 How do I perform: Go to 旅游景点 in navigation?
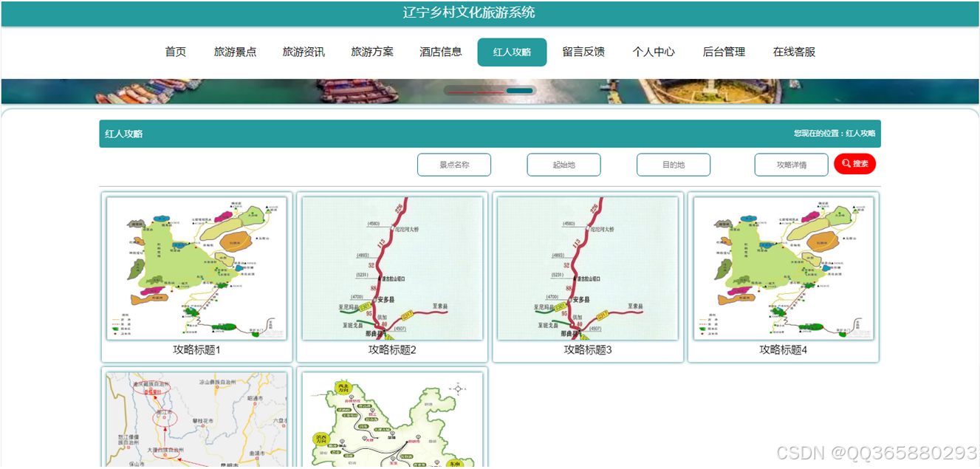pos(235,52)
